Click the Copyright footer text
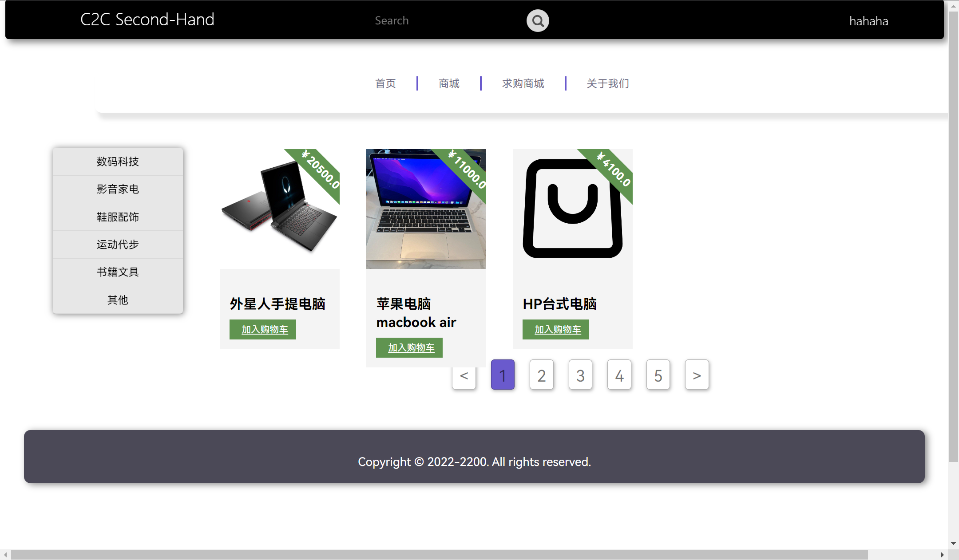Viewport: 959px width, 560px height. (x=474, y=462)
